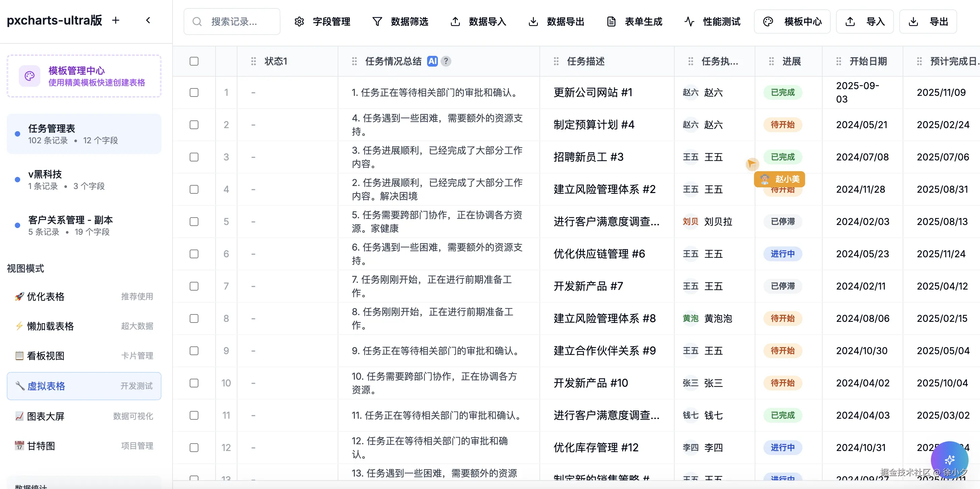
Task: Click 状态1 column drag handle
Action: pos(254,61)
